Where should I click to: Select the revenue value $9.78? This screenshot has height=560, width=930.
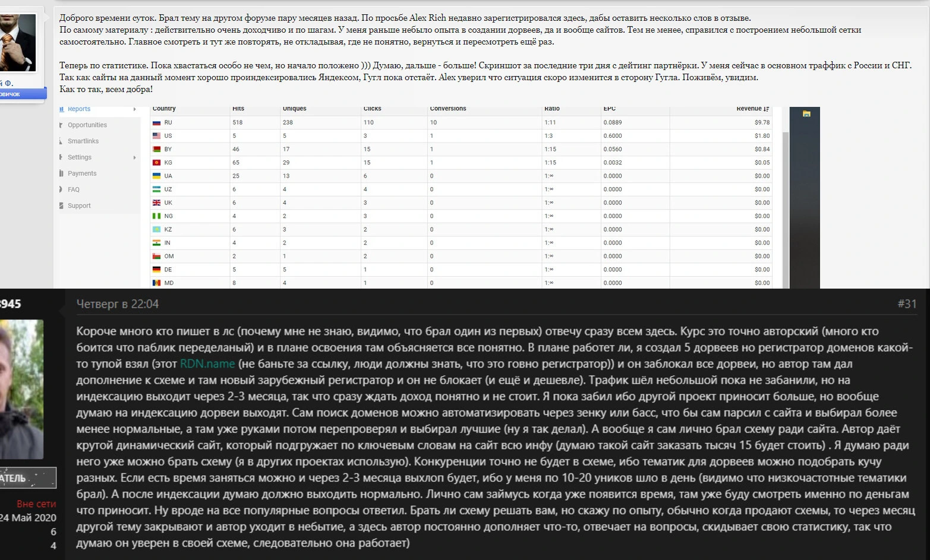point(762,122)
